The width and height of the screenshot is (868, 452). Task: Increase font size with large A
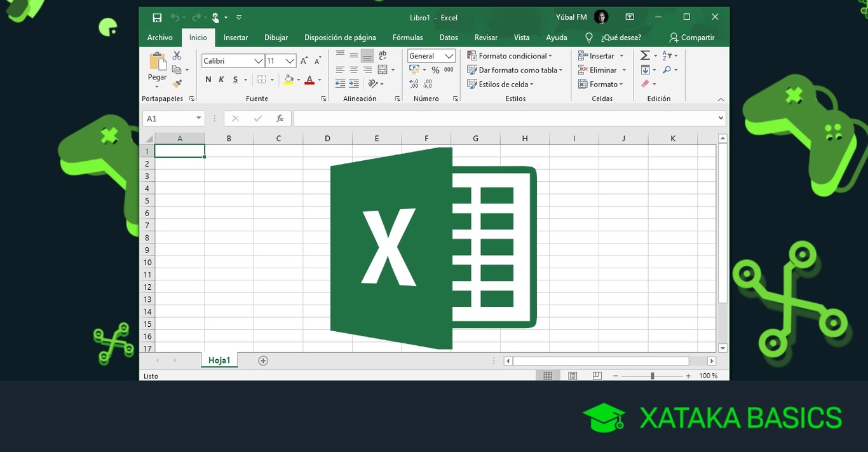(x=304, y=61)
